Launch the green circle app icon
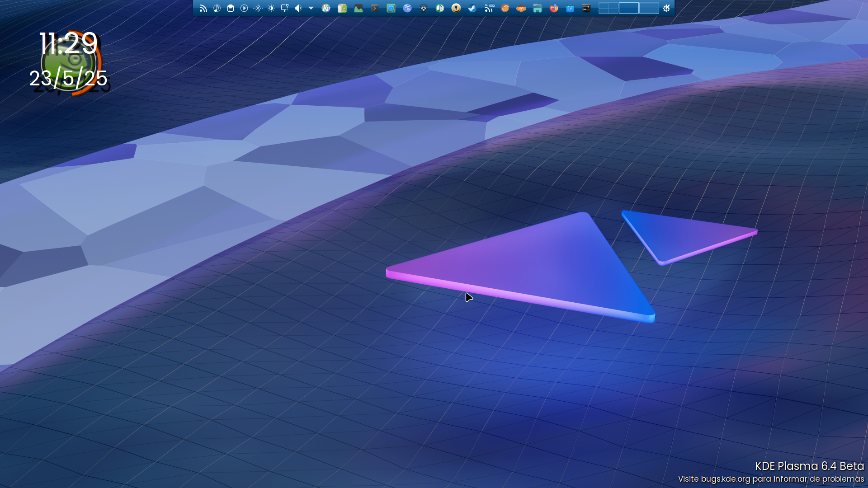The image size is (868, 488). pos(440,8)
